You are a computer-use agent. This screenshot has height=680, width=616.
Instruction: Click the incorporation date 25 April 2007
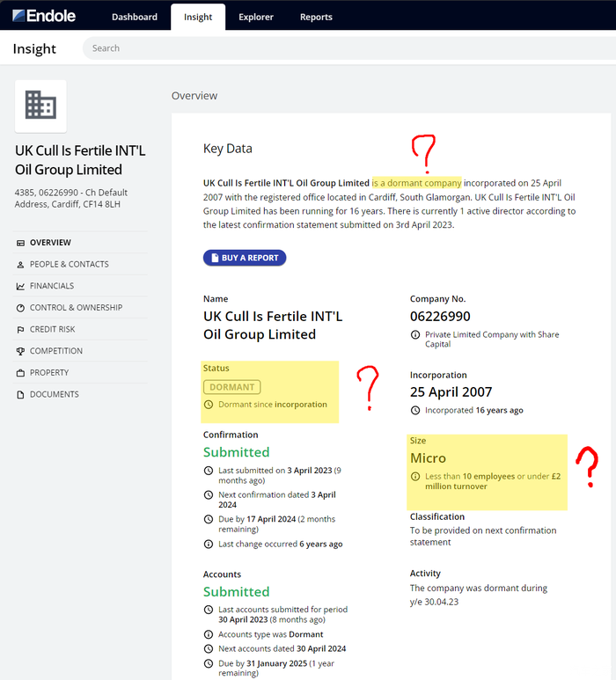click(451, 392)
